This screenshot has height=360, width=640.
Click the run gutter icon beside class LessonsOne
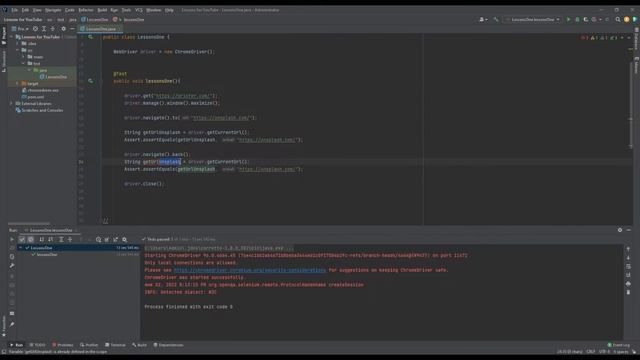coord(90,37)
